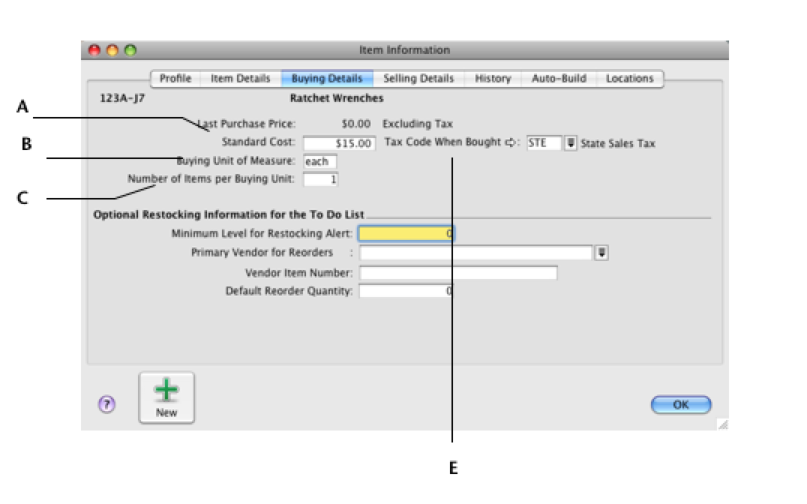
Task: Go to the History tab
Action: pos(492,78)
